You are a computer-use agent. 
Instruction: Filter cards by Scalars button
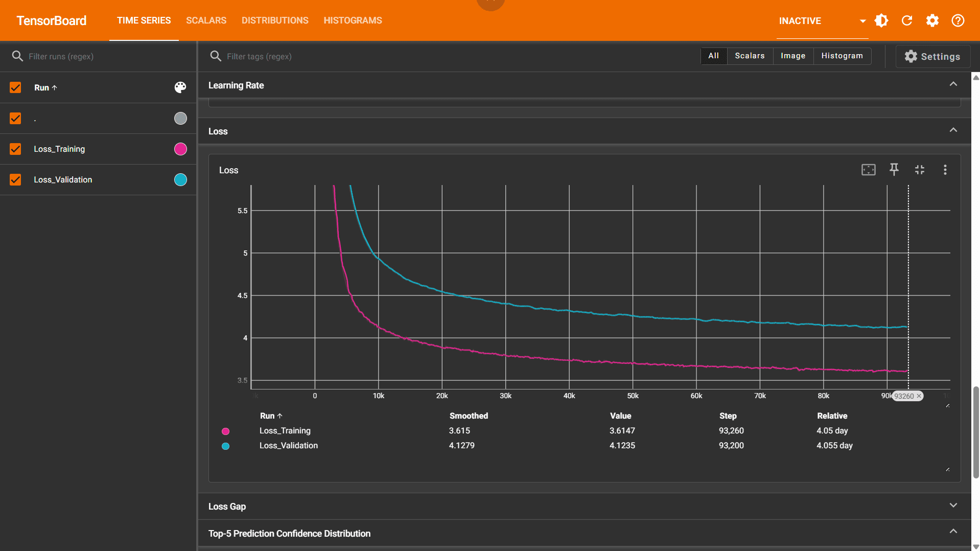click(750, 56)
